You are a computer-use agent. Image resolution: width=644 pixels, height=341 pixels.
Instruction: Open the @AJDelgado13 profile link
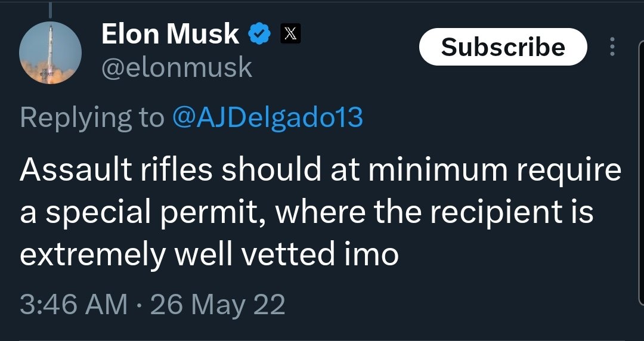coord(268,117)
